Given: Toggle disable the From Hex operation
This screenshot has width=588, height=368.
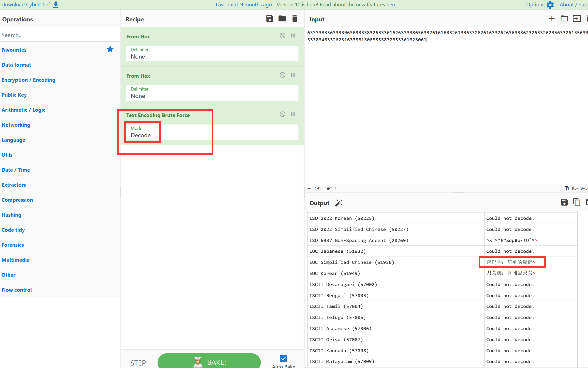Looking at the screenshot, I should (282, 36).
